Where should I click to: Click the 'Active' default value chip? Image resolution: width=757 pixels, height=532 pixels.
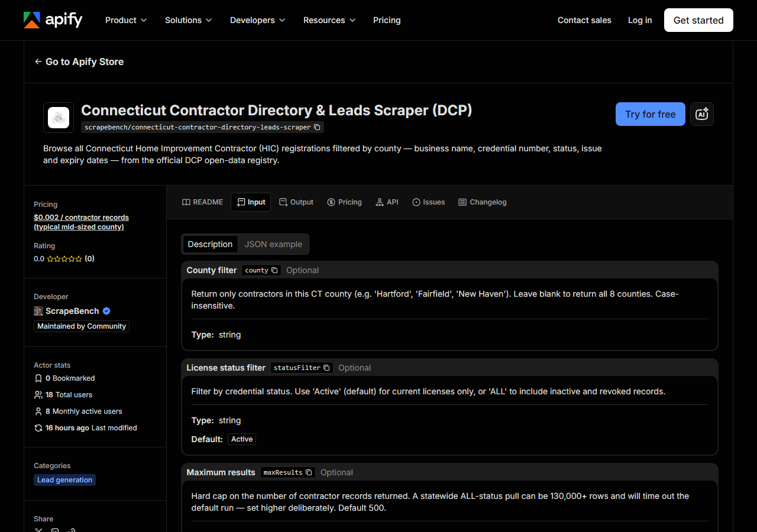pyautogui.click(x=242, y=439)
